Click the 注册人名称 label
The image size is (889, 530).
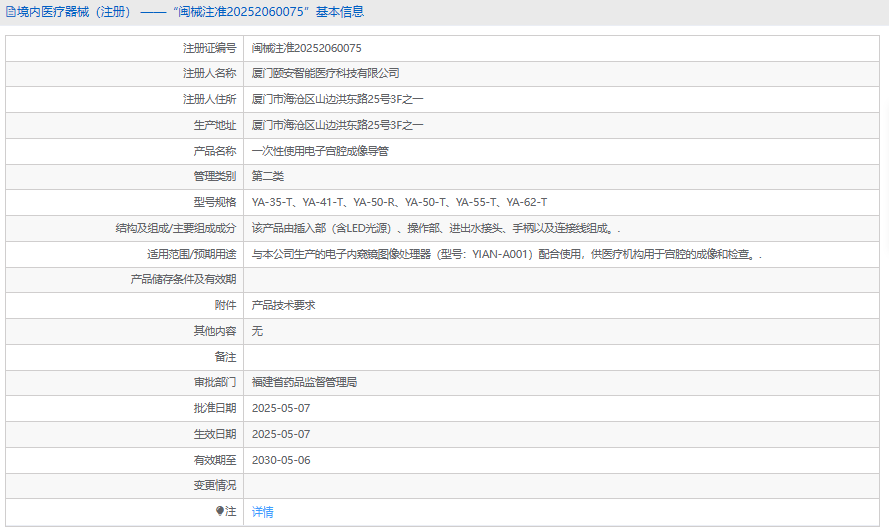(209, 73)
